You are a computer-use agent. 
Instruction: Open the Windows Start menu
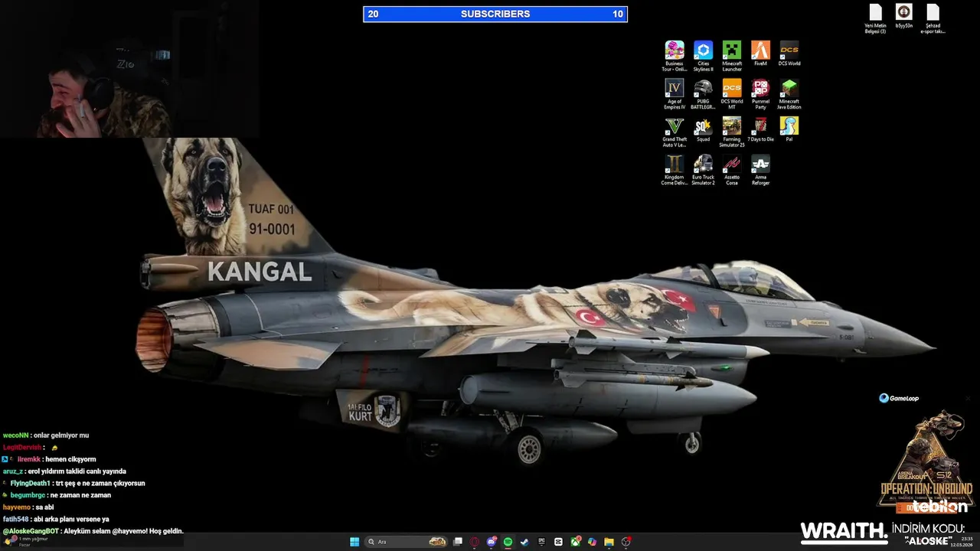[354, 542]
